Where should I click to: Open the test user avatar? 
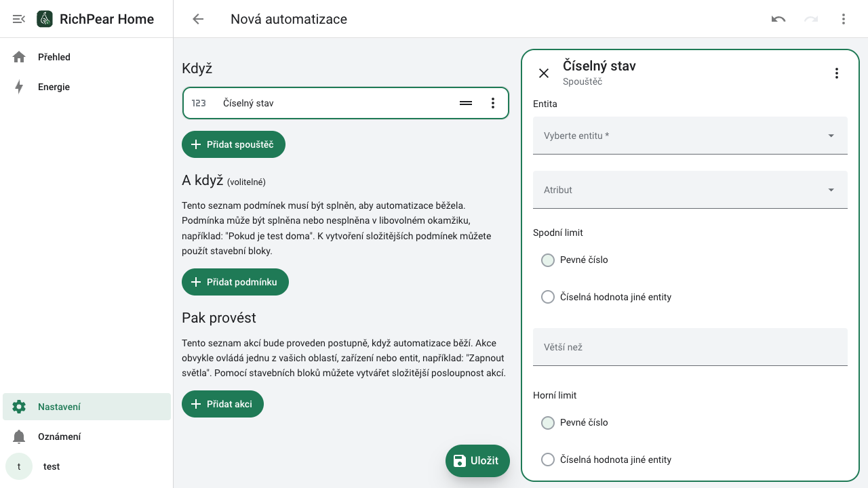pos(19,466)
